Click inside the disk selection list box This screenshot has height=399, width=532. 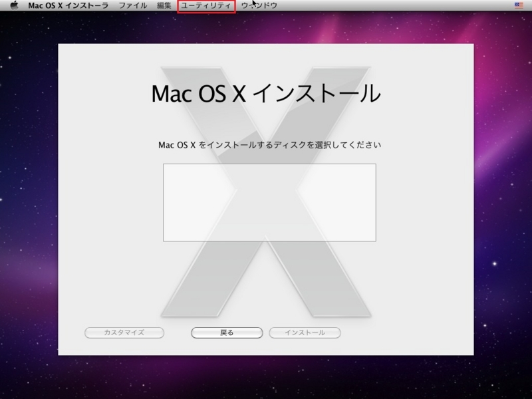(x=269, y=203)
